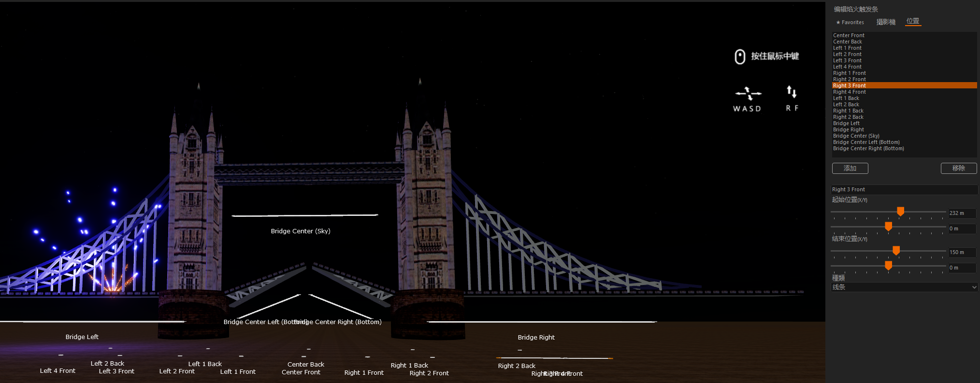
Task: Edit the start position Y 0 m value
Action: pyautogui.click(x=962, y=228)
